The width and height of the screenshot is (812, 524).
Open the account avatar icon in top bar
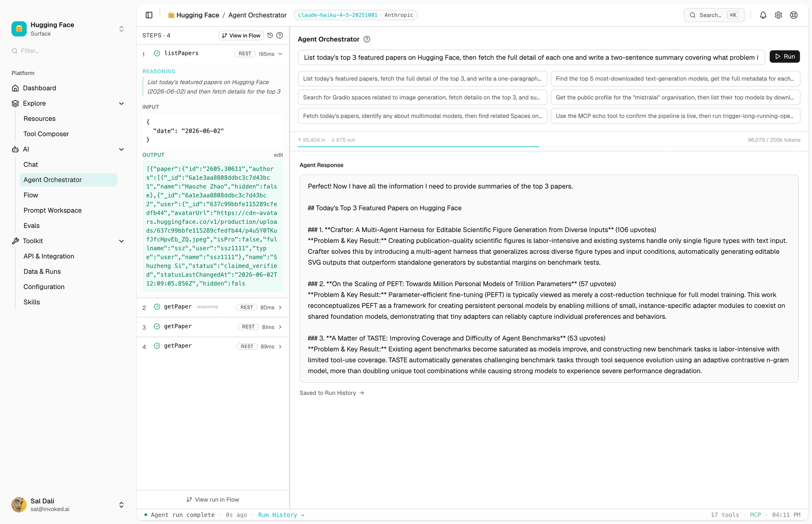point(794,15)
